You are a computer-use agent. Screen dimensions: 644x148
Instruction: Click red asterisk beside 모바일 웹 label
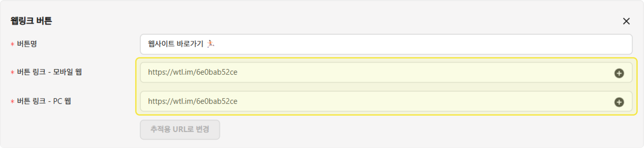click(x=12, y=73)
